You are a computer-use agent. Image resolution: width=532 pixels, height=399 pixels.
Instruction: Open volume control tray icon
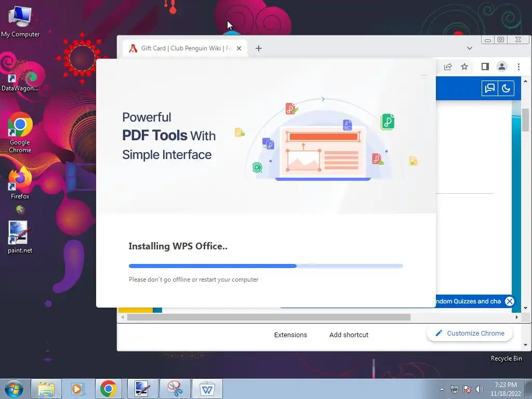[480, 389]
